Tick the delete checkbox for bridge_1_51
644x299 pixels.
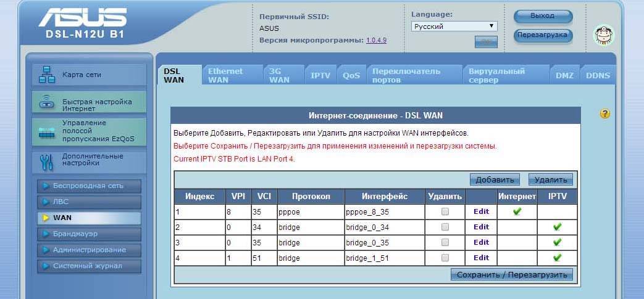tap(445, 258)
